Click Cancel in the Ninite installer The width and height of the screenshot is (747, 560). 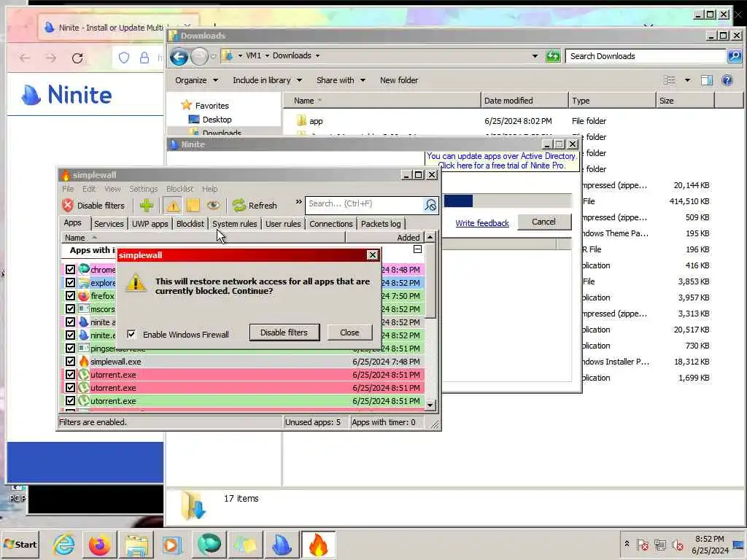click(x=543, y=222)
